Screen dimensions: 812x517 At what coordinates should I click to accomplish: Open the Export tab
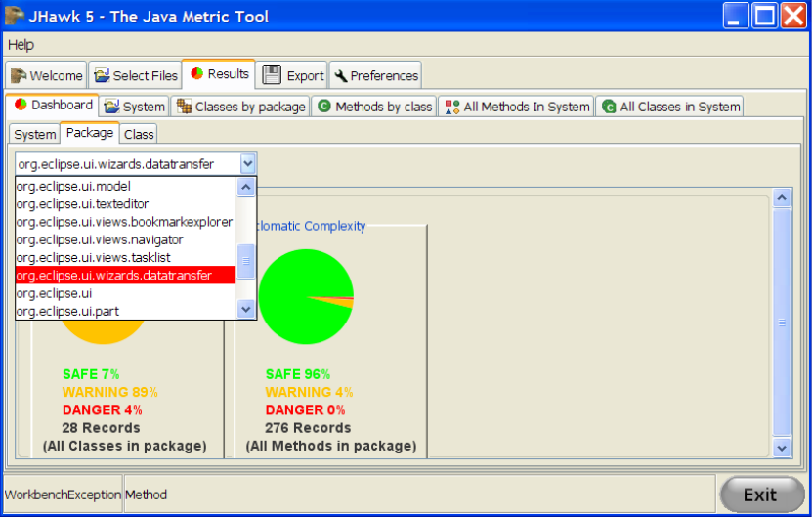pos(292,75)
